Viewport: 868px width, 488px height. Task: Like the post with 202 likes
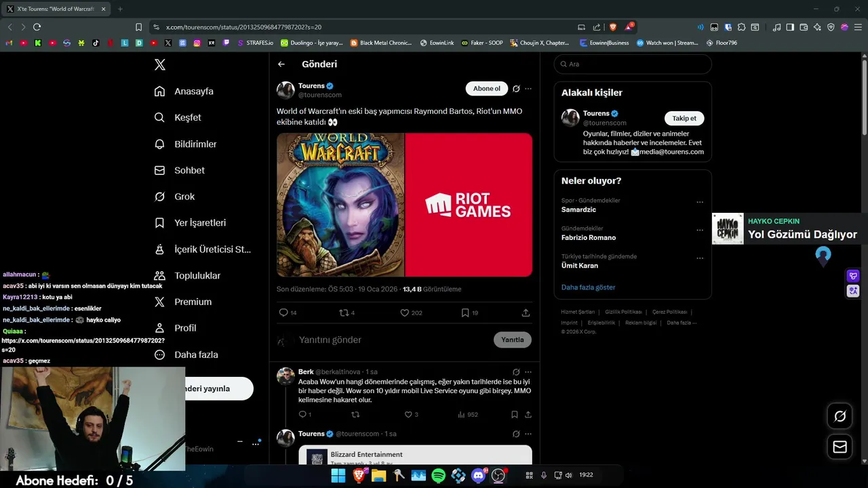(405, 312)
